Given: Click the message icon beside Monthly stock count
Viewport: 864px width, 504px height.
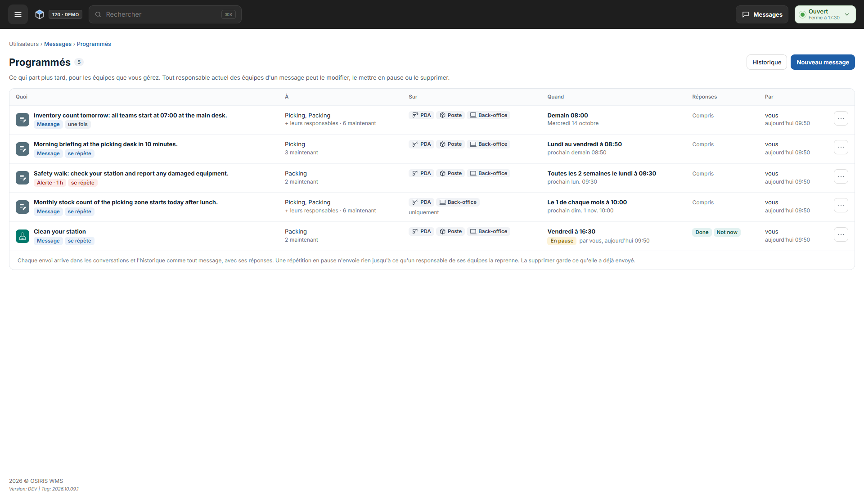Looking at the screenshot, I should [22, 207].
